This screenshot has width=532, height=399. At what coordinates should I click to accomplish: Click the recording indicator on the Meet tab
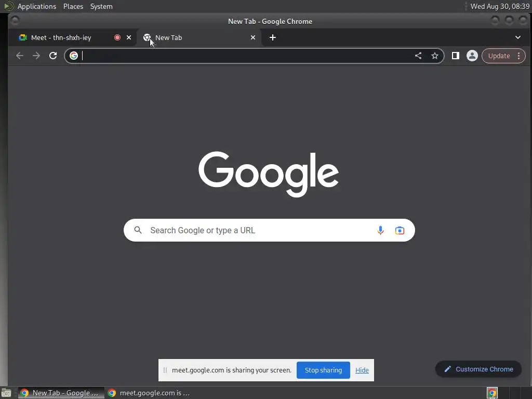click(117, 37)
